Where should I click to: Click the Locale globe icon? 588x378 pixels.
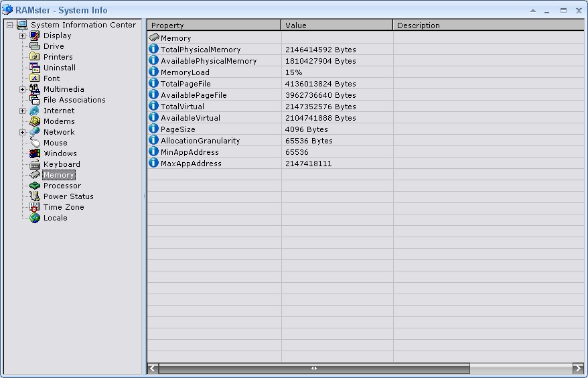click(35, 218)
